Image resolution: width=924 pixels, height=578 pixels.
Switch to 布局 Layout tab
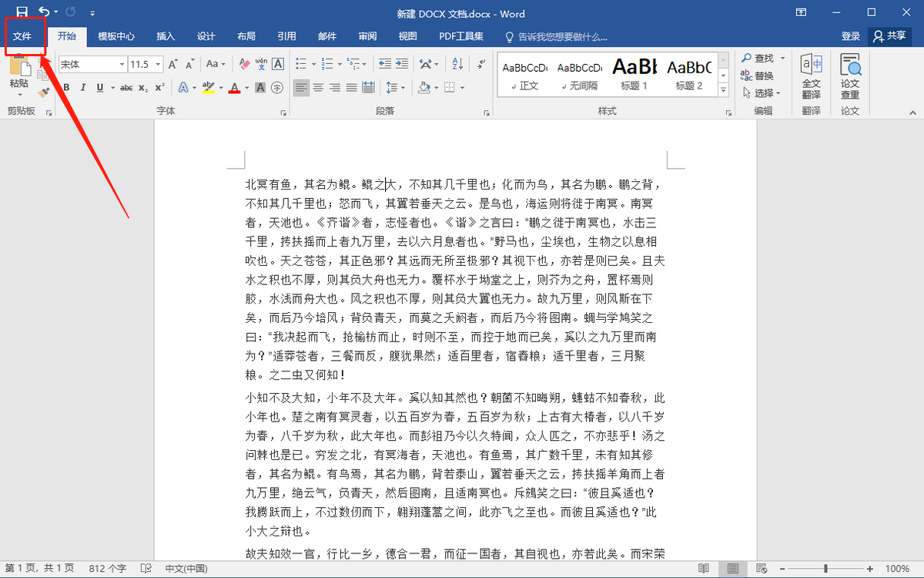pos(246,36)
